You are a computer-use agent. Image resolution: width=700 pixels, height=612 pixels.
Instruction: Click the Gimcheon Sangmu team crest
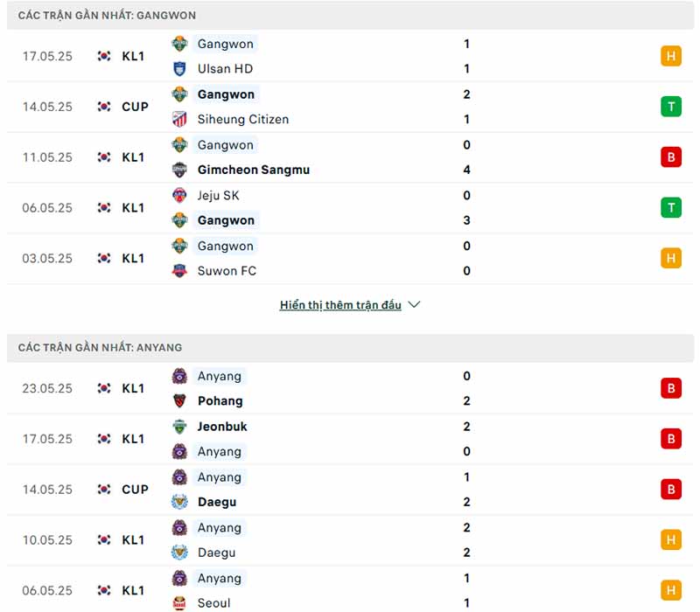179,170
